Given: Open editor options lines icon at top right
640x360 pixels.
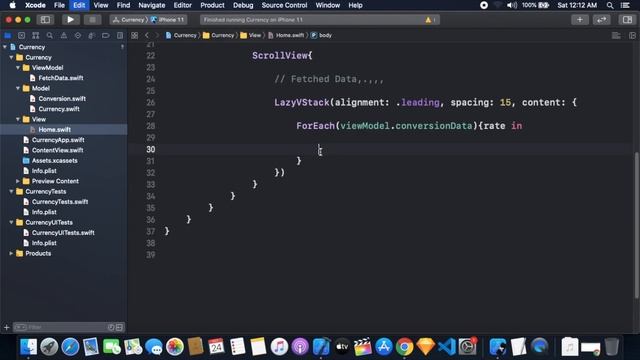Looking at the screenshot, I should (616, 36).
